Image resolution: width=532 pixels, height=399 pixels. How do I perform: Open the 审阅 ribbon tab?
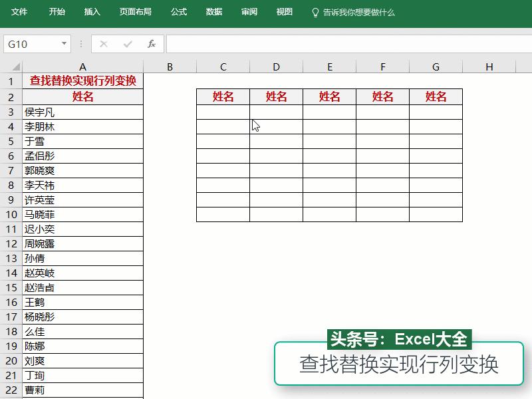tap(249, 11)
